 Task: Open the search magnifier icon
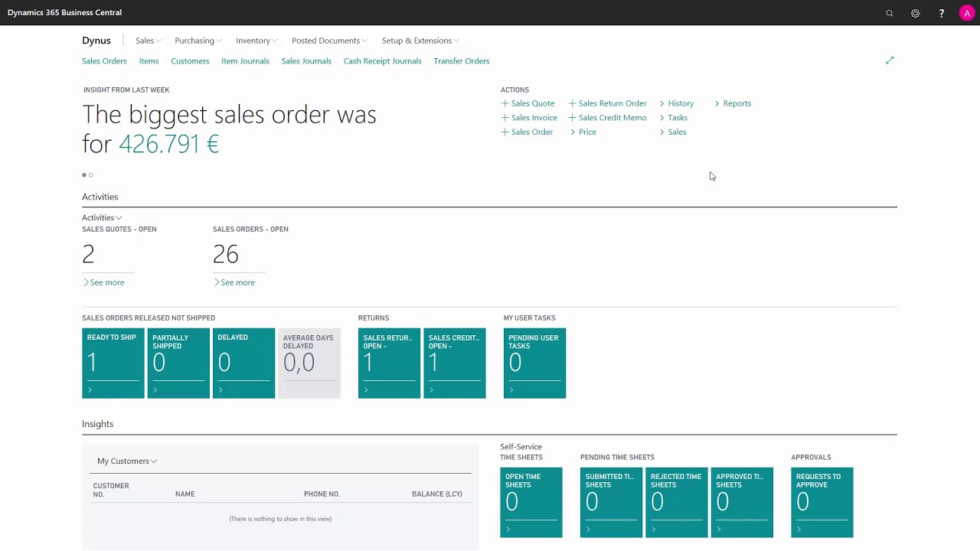pos(889,13)
